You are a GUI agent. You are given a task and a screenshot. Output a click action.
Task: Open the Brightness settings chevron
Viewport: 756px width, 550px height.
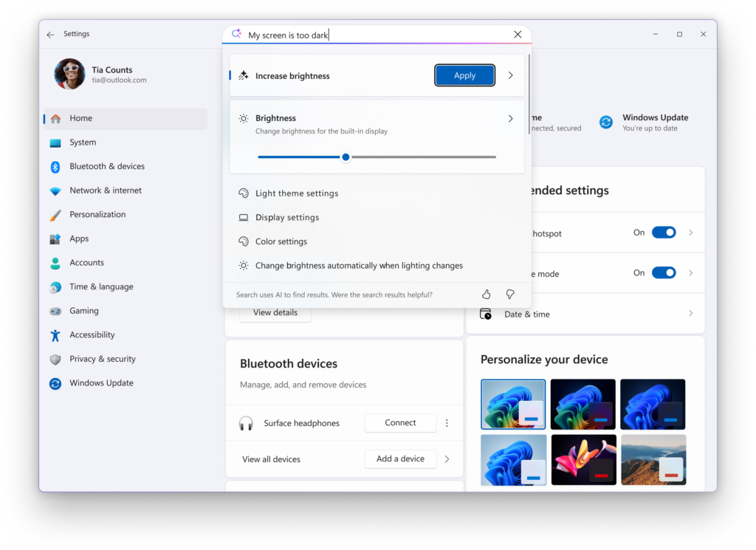click(x=510, y=118)
